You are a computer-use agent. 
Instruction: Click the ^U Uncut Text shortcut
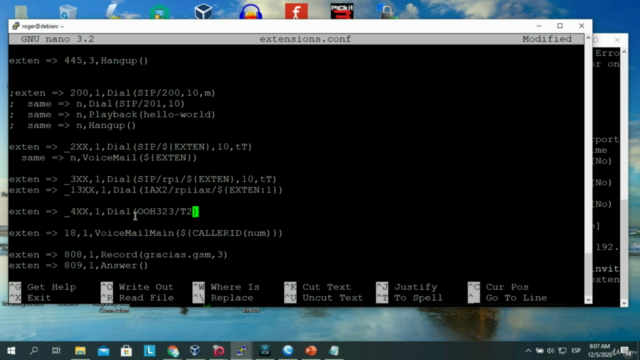pos(324,298)
